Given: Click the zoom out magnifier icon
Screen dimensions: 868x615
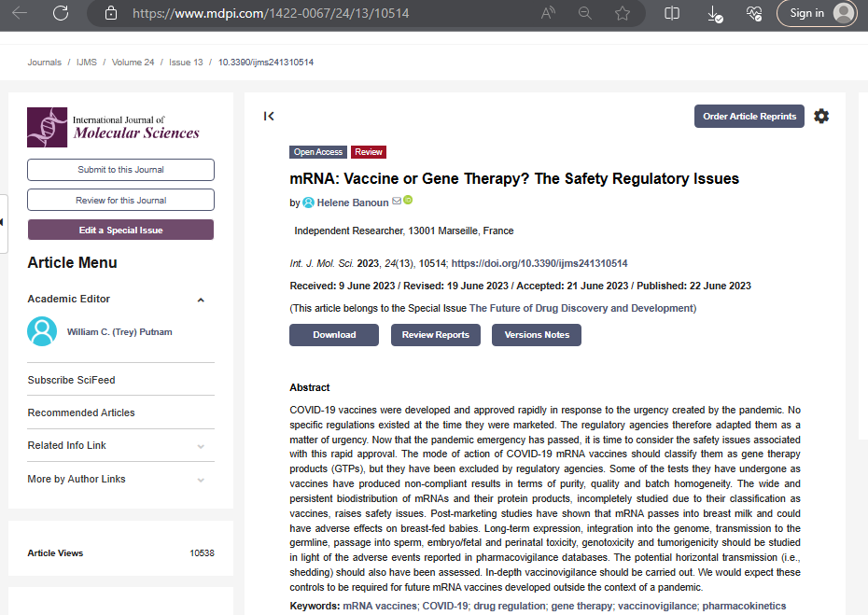Looking at the screenshot, I should (584, 13).
